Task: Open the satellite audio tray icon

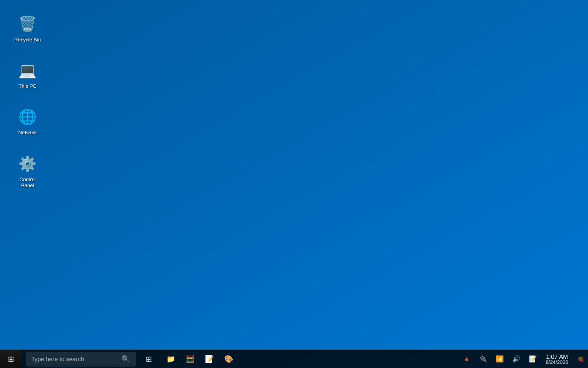Action: point(516,358)
